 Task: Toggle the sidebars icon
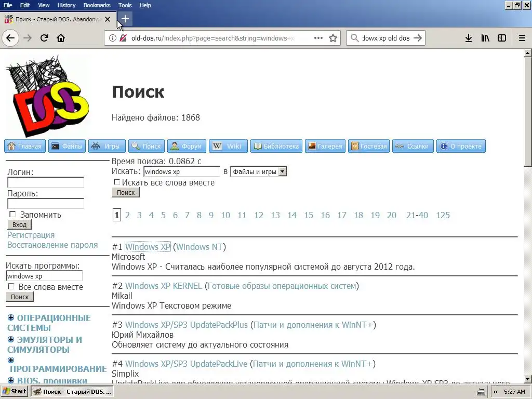pyautogui.click(x=502, y=38)
